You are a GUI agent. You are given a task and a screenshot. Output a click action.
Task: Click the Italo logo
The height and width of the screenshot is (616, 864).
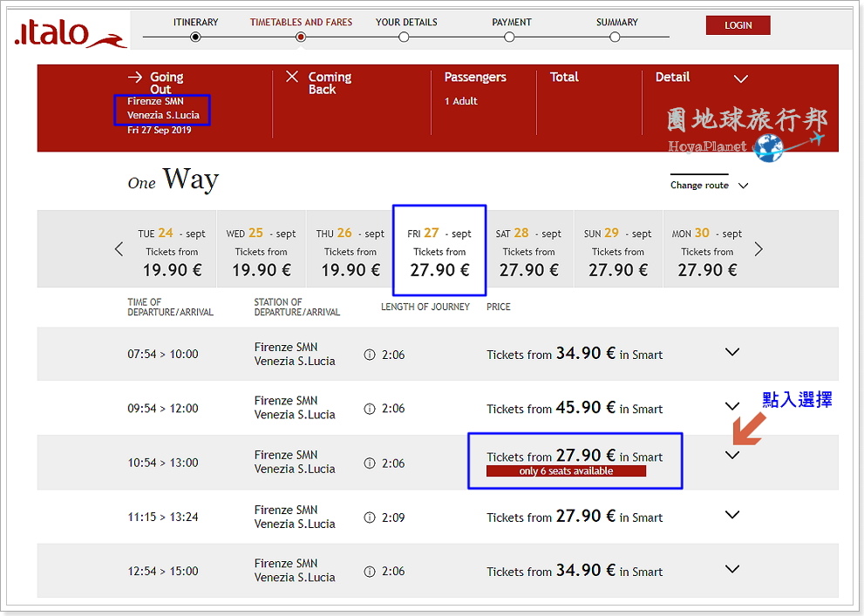[x=70, y=34]
